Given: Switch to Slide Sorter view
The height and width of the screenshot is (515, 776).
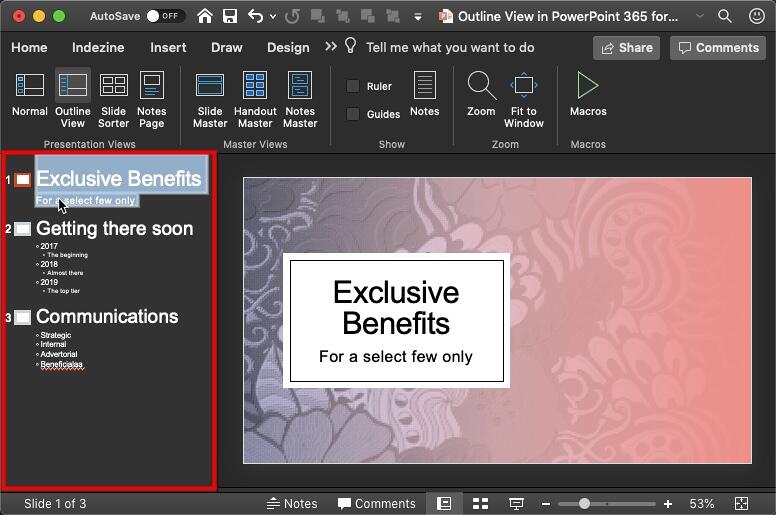Looking at the screenshot, I should 113,100.
